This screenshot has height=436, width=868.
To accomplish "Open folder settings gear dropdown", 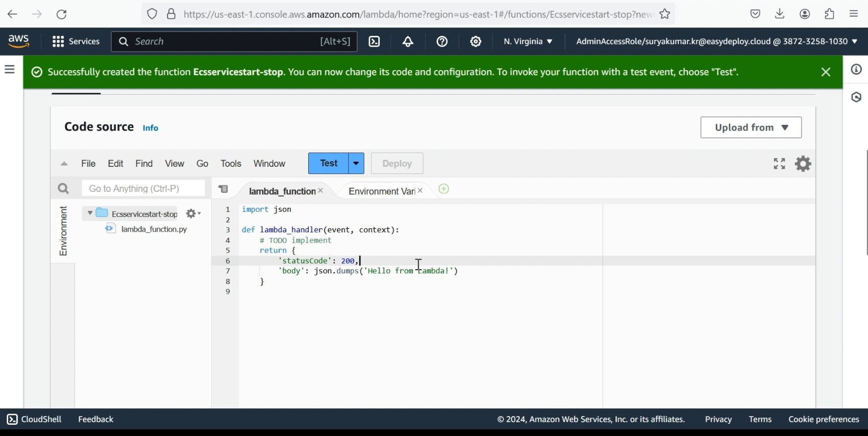I will 194,214.
